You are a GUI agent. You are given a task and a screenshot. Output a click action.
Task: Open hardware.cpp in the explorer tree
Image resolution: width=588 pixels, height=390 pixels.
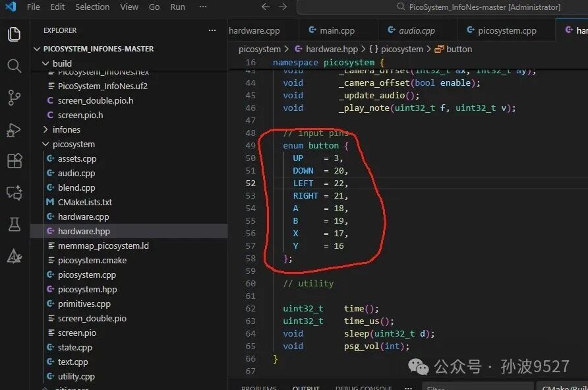129,216
